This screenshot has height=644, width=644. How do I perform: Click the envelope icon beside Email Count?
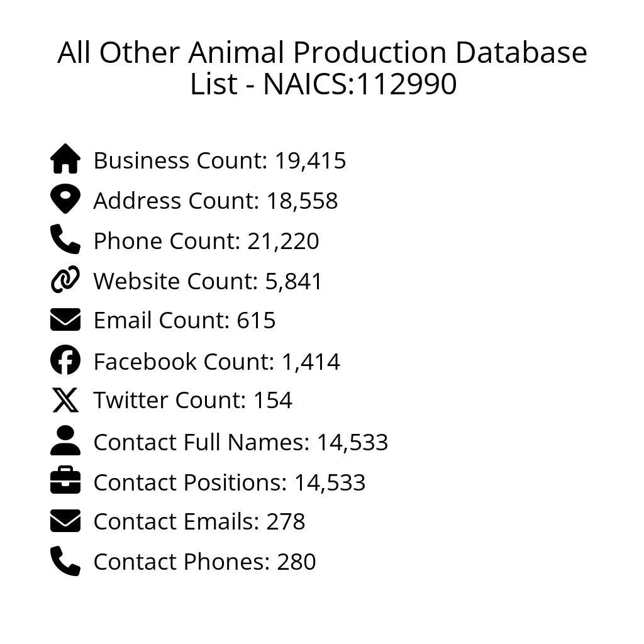(65, 320)
